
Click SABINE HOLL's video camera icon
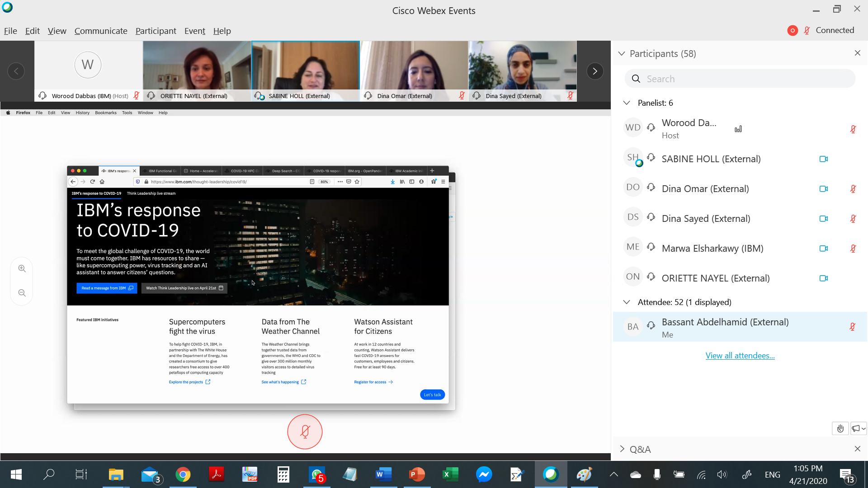click(x=824, y=159)
